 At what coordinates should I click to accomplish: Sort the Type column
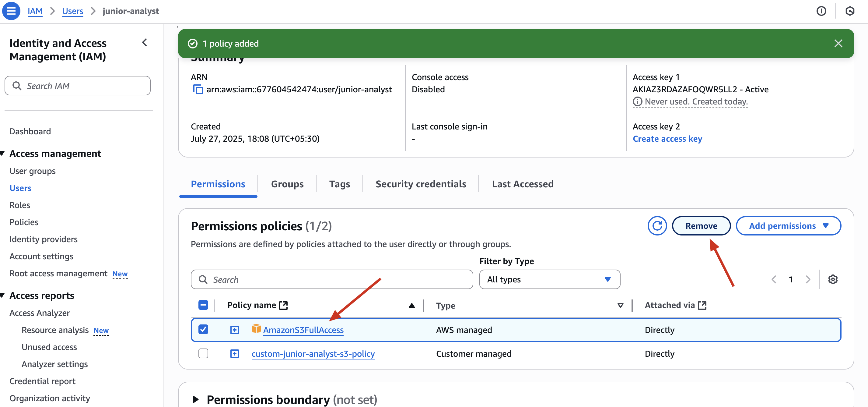[620, 306]
